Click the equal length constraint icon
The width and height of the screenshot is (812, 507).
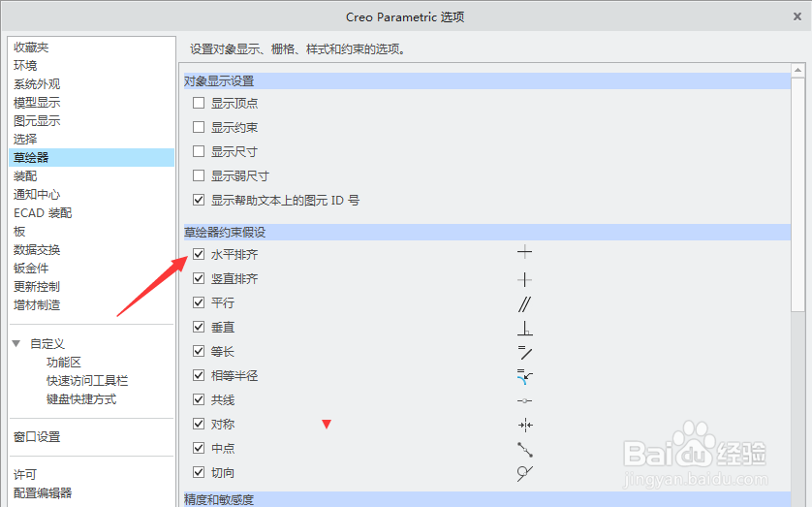point(525,352)
